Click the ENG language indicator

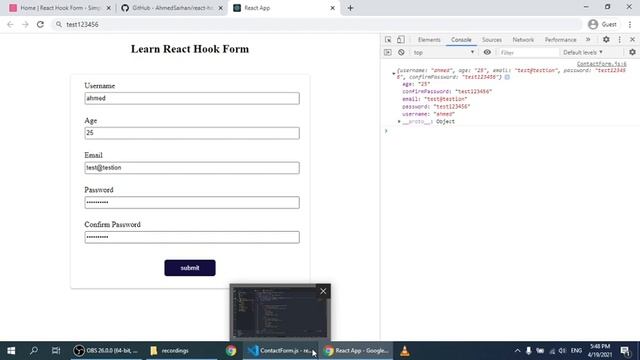[576, 351]
